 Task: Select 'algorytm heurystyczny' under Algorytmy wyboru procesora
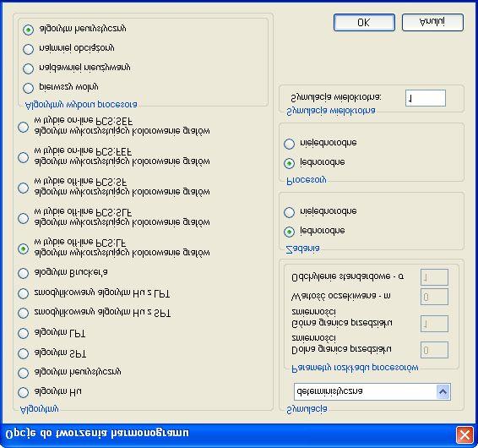(x=28, y=30)
